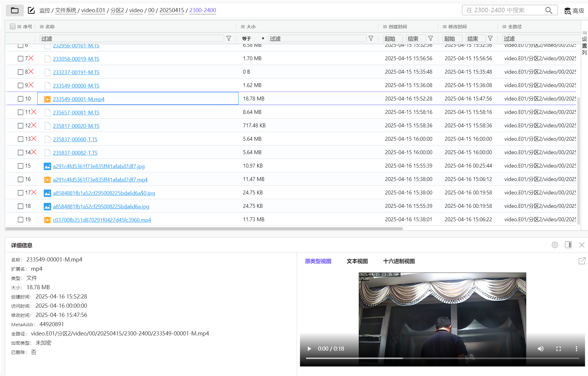This screenshot has height=376, width=588.
Task: Click the video progress bar
Action: [442, 358]
